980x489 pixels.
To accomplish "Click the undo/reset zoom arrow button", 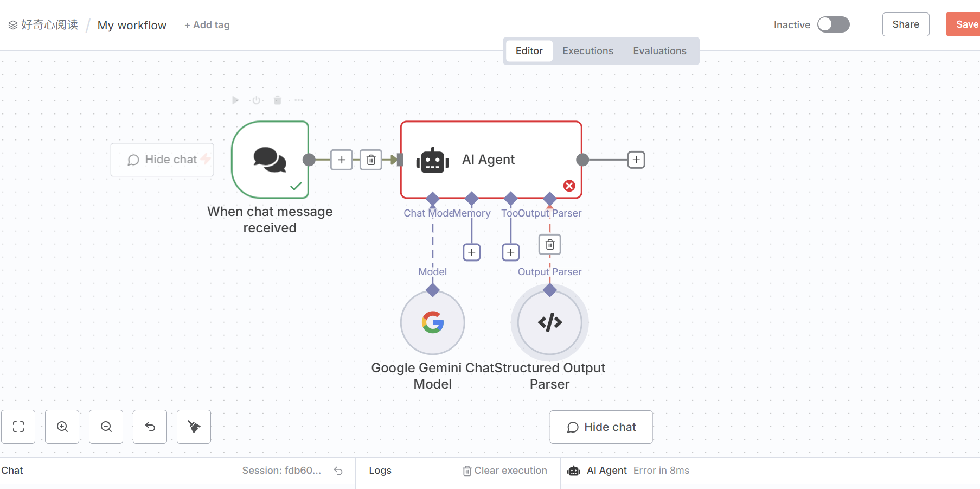I will click(x=150, y=427).
